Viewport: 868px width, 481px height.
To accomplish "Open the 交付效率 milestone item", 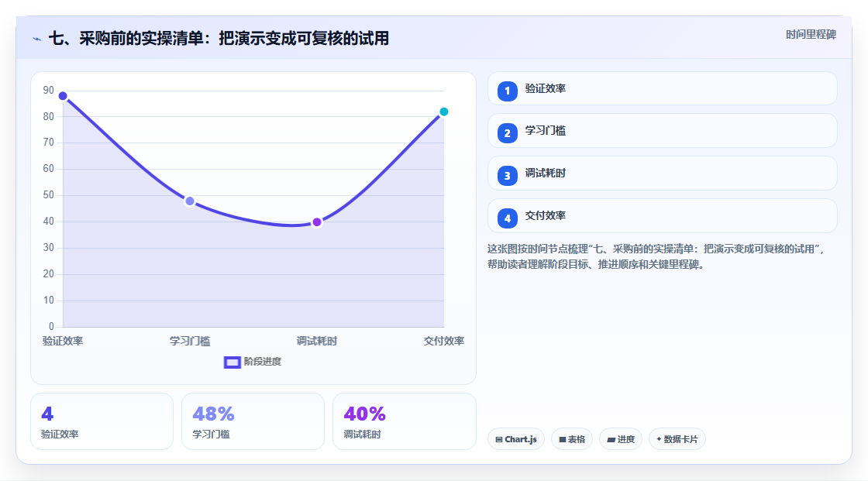I will 662,216.
